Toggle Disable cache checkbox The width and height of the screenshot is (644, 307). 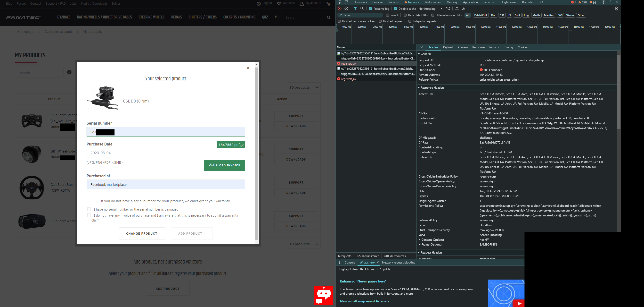point(396,9)
